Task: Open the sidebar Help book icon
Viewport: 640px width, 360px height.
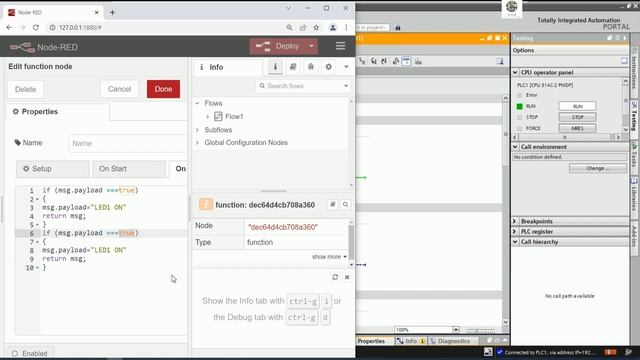Action: click(293, 67)
